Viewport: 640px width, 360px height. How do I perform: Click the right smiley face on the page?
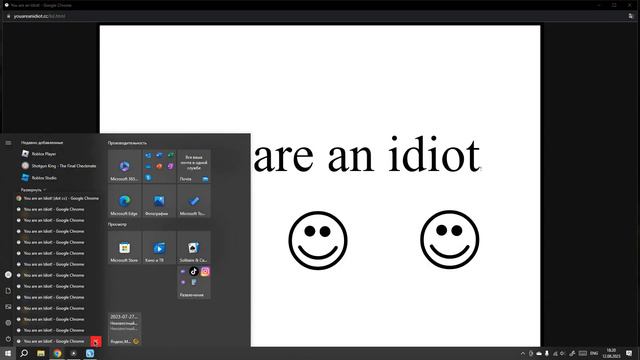tap(449, 240)
